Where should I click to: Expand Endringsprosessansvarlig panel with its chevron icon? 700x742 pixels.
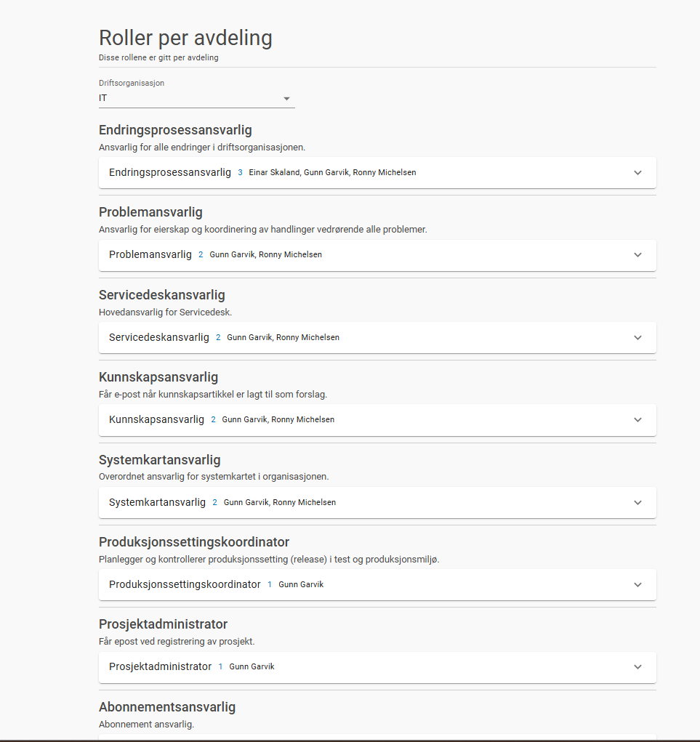[x=637, y=173]
